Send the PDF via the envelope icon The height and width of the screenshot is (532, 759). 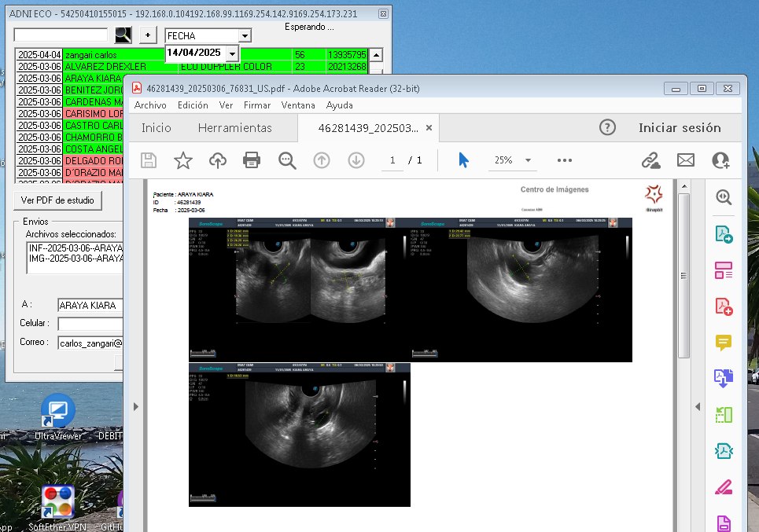pos(686,160)
